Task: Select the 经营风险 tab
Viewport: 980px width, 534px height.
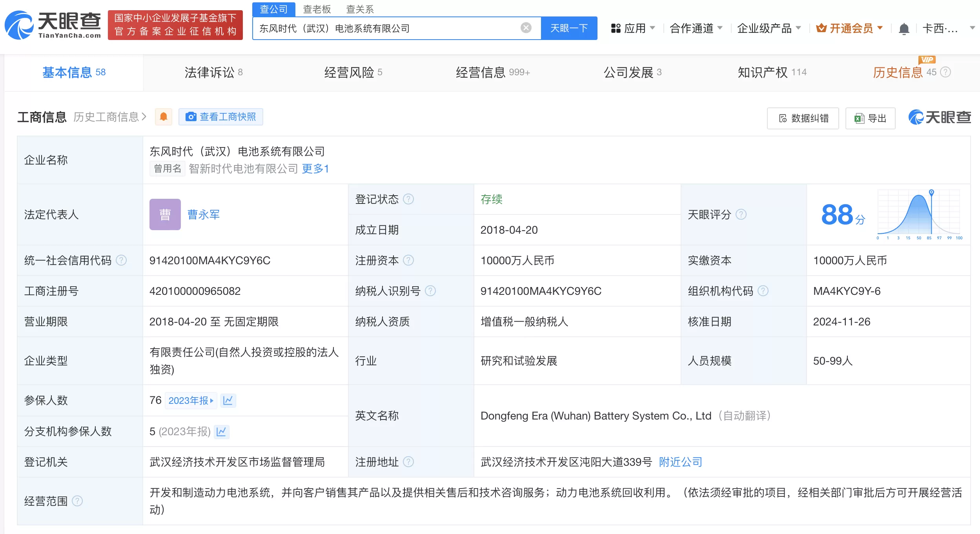Action: pyautogui.click(x=353, y=72)
